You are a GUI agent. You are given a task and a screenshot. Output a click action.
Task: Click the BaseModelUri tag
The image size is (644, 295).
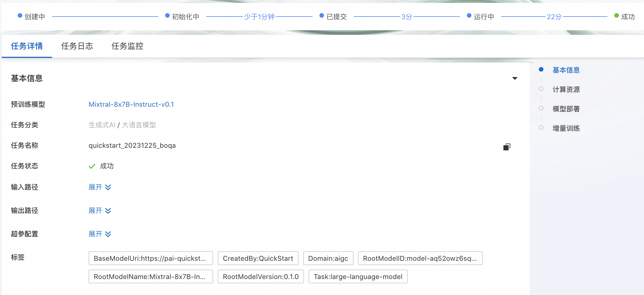(x=151, y=258)
